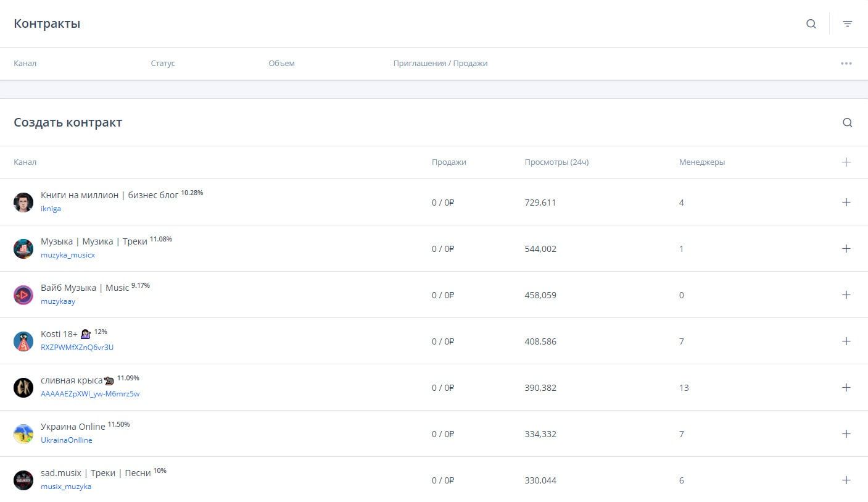
Task: Click the сливная крыса channel avatar
Action: 23,388
